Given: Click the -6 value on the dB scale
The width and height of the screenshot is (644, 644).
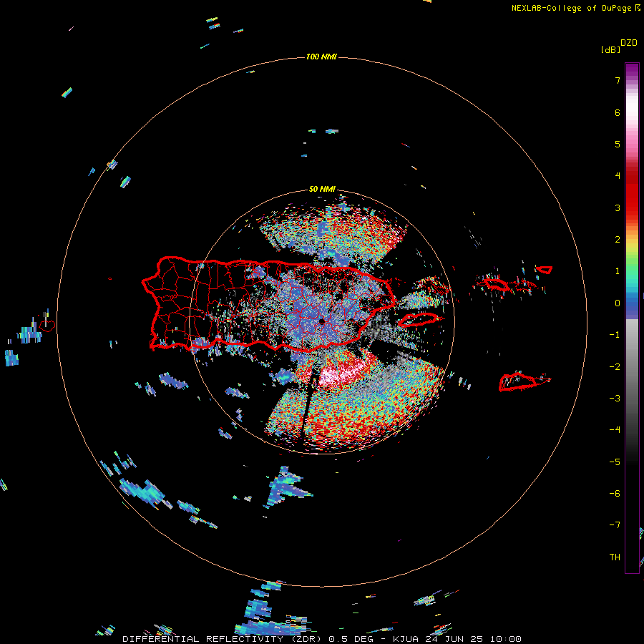Looking at the screenshot, I should click(615, 494).
